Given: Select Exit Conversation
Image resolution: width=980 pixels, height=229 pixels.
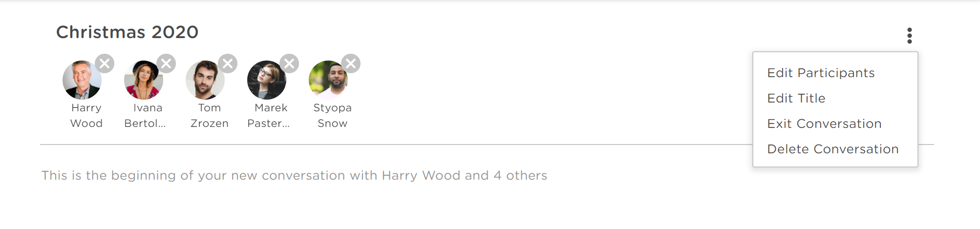Looking at the screenshot, I should coord(824,124).
